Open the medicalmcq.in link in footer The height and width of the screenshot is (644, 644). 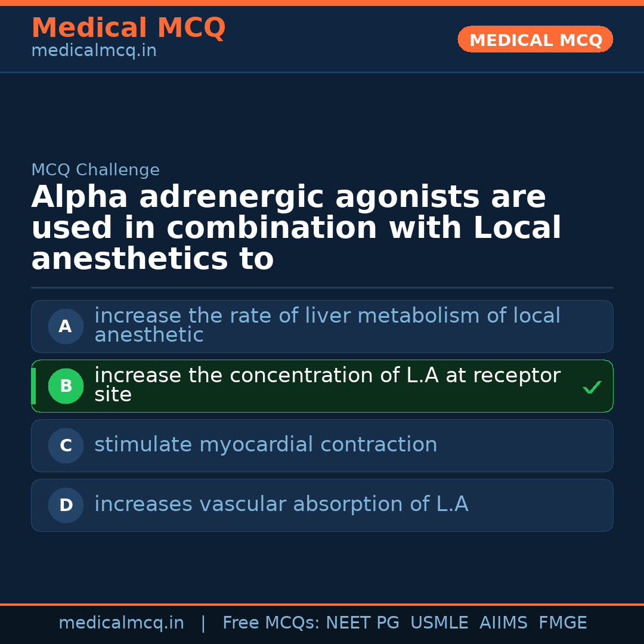(121, 623)
